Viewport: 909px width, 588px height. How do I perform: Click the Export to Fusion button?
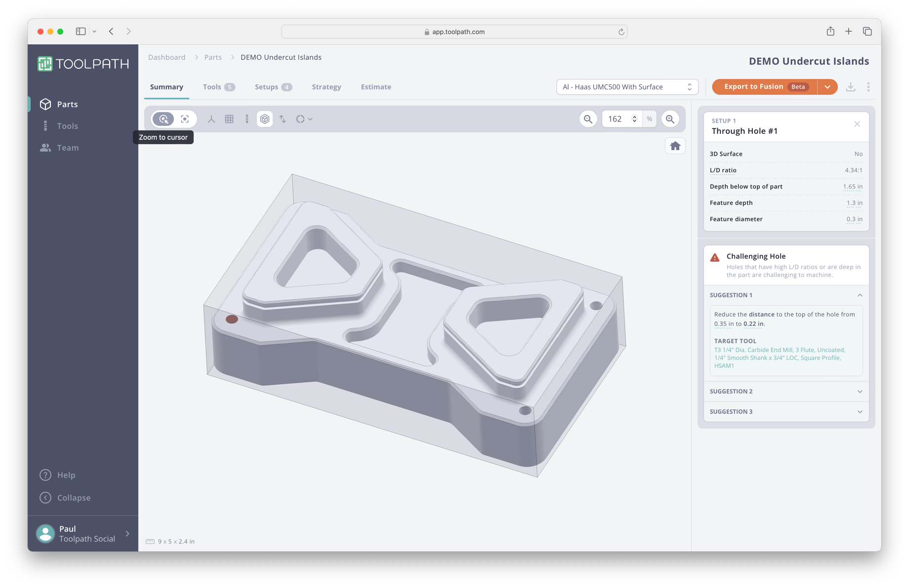tap(753, 86)
